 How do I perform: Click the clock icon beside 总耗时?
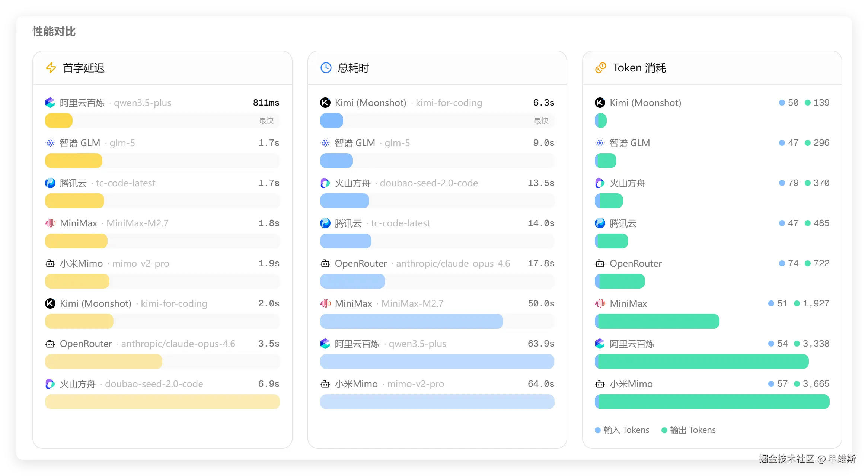[326, 68]
